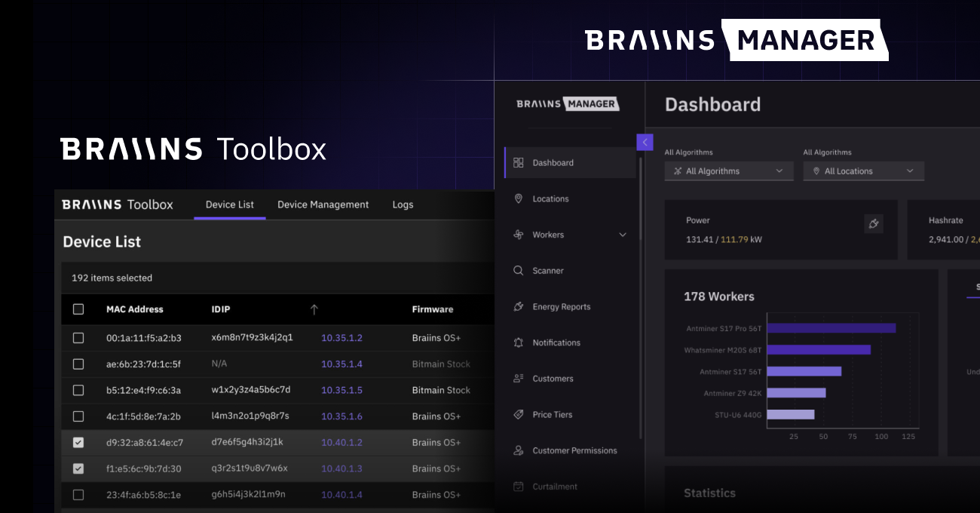This screenshot has height=513, width=980.
Task: Click the Energy Reports plug icon
Action: [518, 307]
